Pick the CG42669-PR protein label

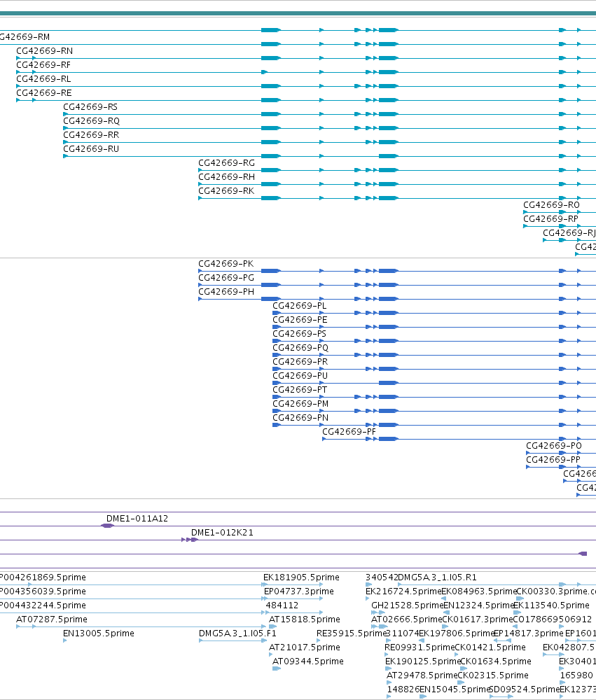300,362
